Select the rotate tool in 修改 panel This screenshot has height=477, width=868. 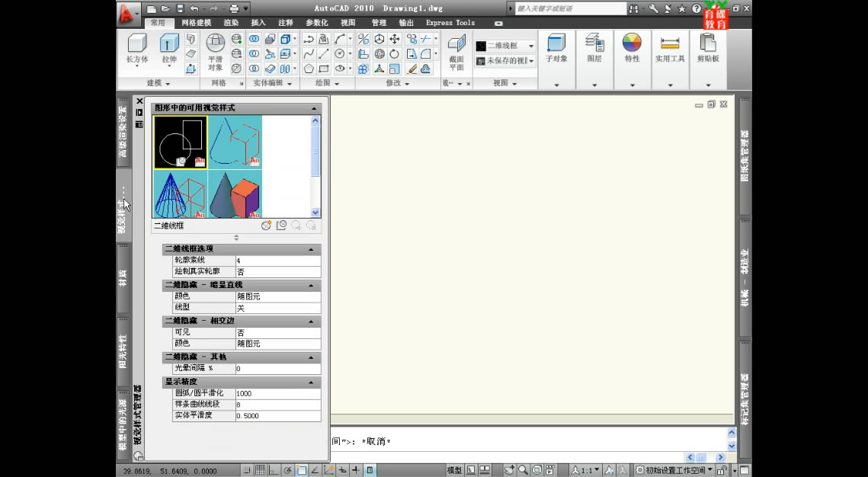pos(394,53)
